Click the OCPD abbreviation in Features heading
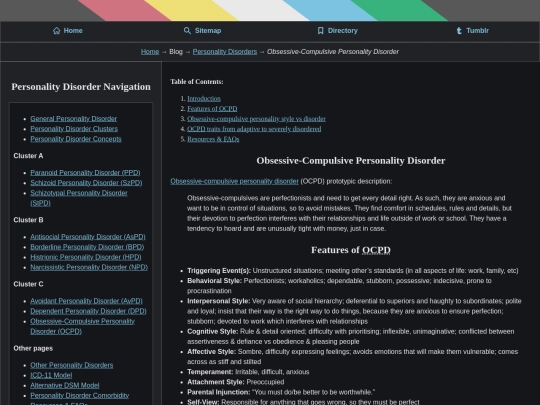 tap(376, 250)
